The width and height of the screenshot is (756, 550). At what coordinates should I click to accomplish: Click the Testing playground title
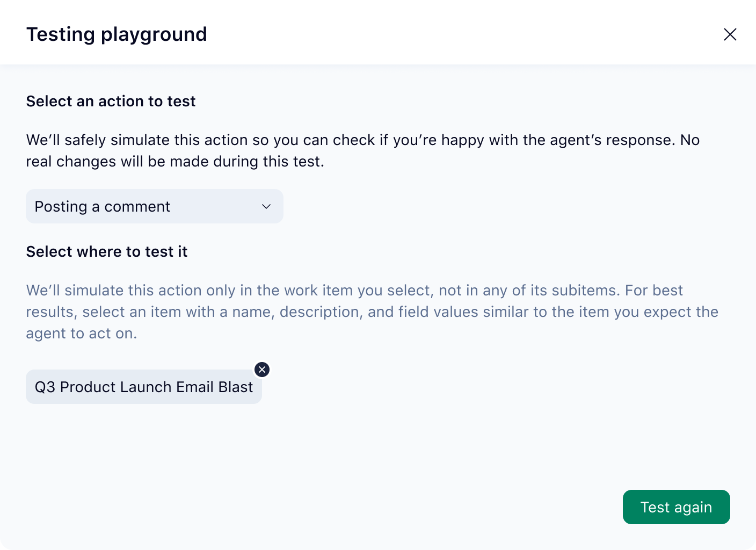[x=117, y=34]
